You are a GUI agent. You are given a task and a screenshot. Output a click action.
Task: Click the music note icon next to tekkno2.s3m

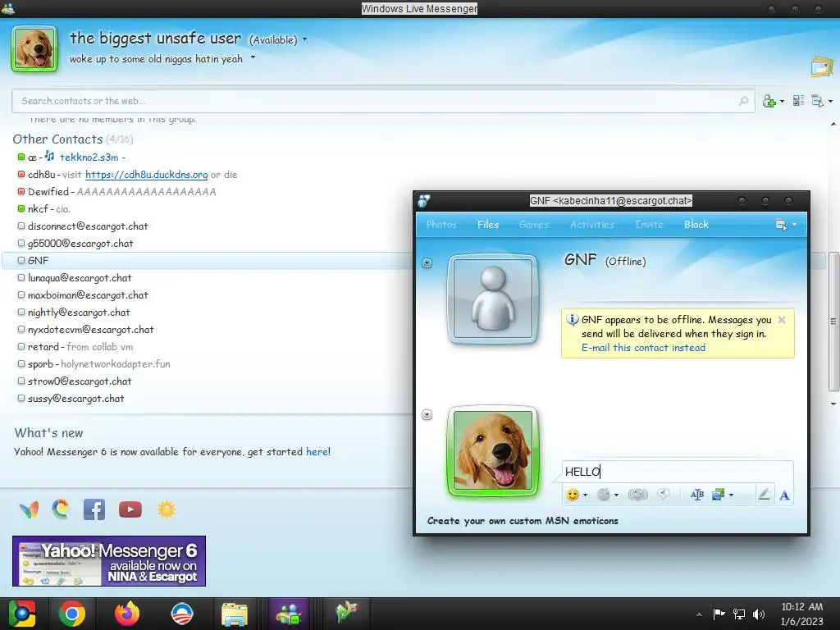click(49, 156)
